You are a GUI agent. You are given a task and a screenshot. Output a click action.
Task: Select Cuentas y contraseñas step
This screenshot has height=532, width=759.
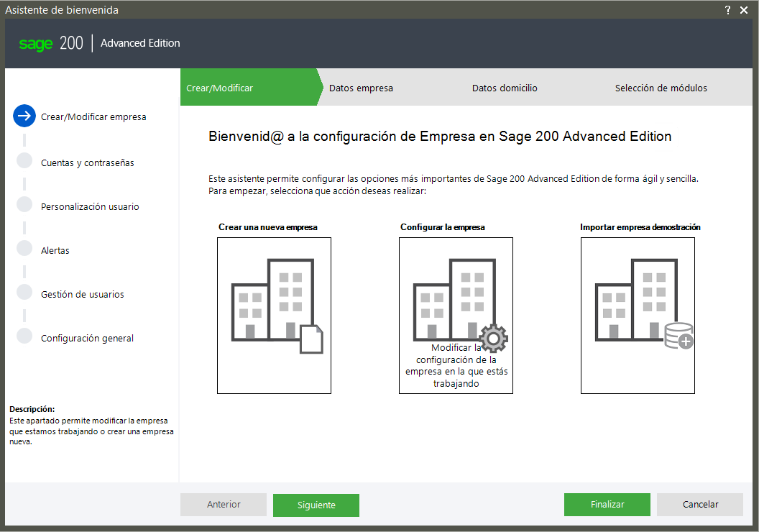[x=88, y=162]
